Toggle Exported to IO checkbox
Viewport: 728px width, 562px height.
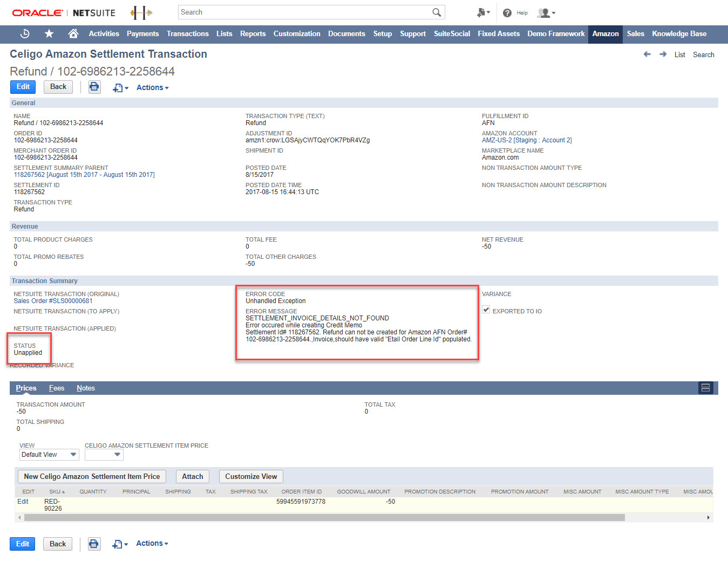(486, 310)
